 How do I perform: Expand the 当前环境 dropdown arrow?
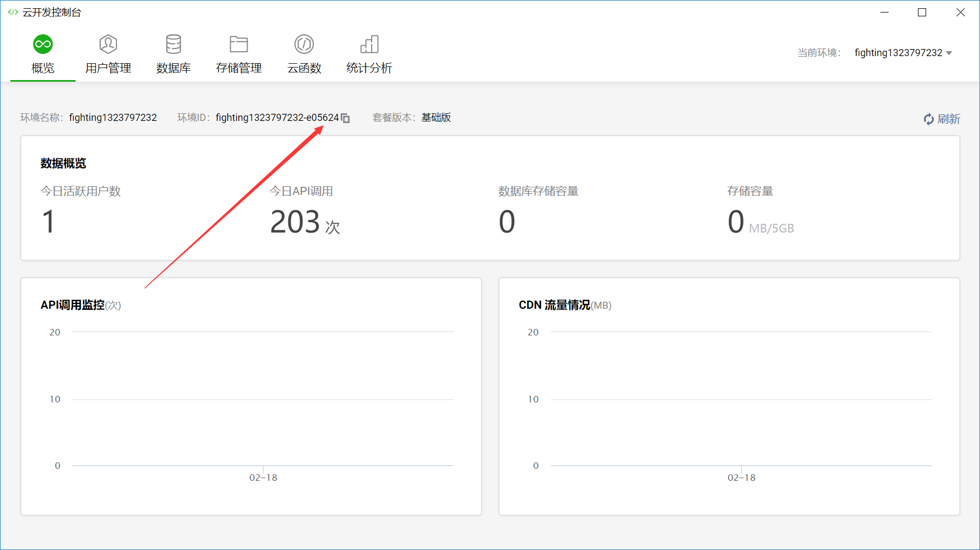(949, 53)
